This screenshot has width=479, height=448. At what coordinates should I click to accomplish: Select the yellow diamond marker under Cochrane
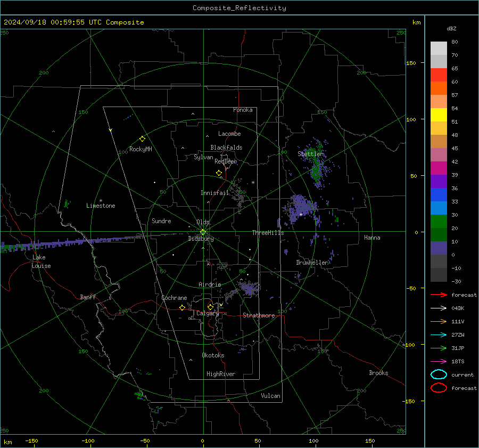pyautogui.click(x=182, y=307)
